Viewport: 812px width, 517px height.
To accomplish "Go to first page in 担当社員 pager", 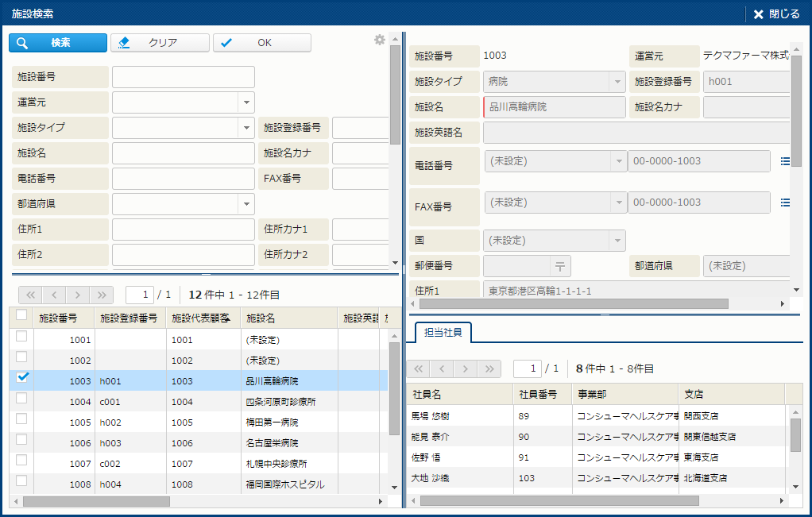I will coord(419,368).
